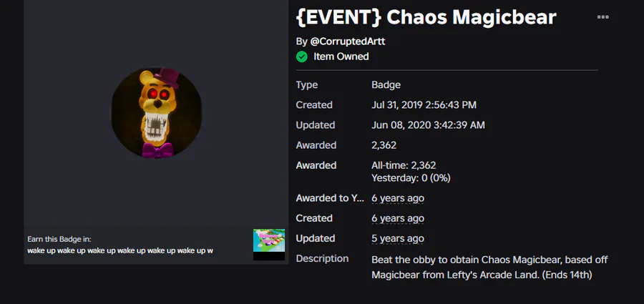Click the truncated "Awarded to Y..." label
The height and width of the screenshot is (304, 644).
click(x=330, y=198)
